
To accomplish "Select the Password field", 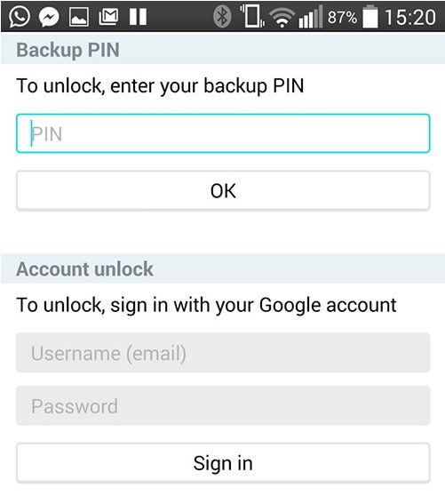I will [223, 405].
